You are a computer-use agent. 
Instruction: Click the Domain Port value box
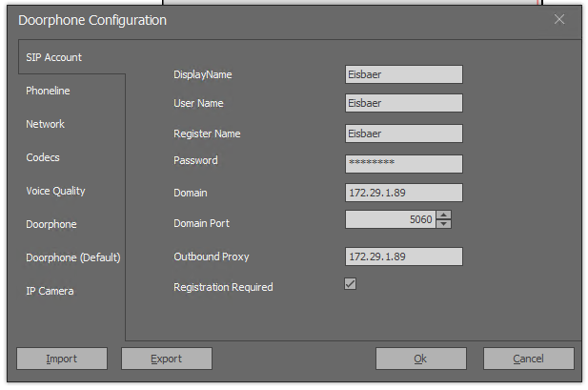point(391,219)
